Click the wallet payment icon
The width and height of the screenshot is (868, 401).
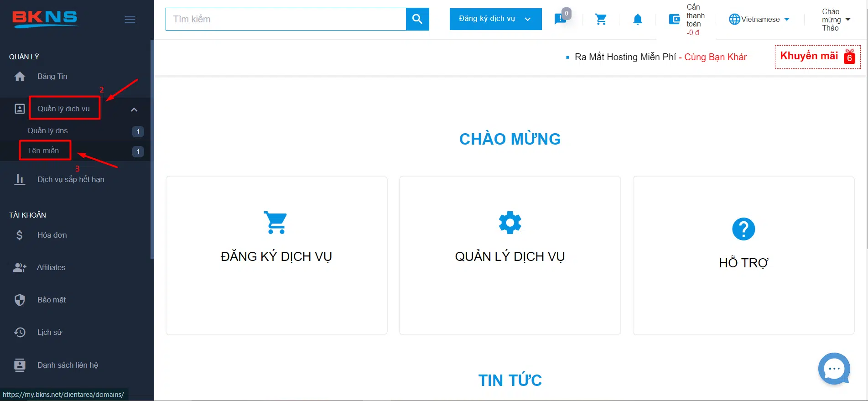click(x=674, y=19)
